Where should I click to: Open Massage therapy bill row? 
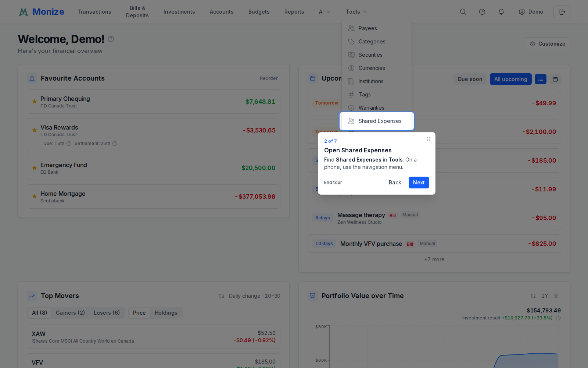pos(434,218)
